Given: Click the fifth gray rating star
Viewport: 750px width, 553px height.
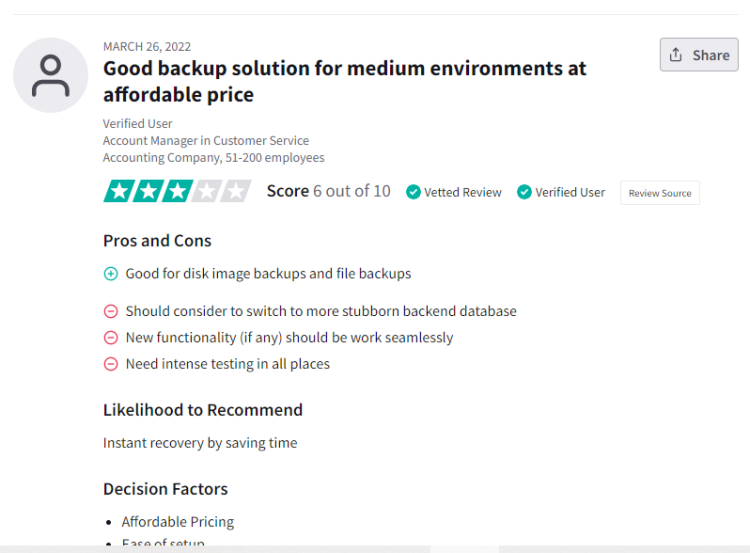Looking at the screenshot, I should (236, 191).
